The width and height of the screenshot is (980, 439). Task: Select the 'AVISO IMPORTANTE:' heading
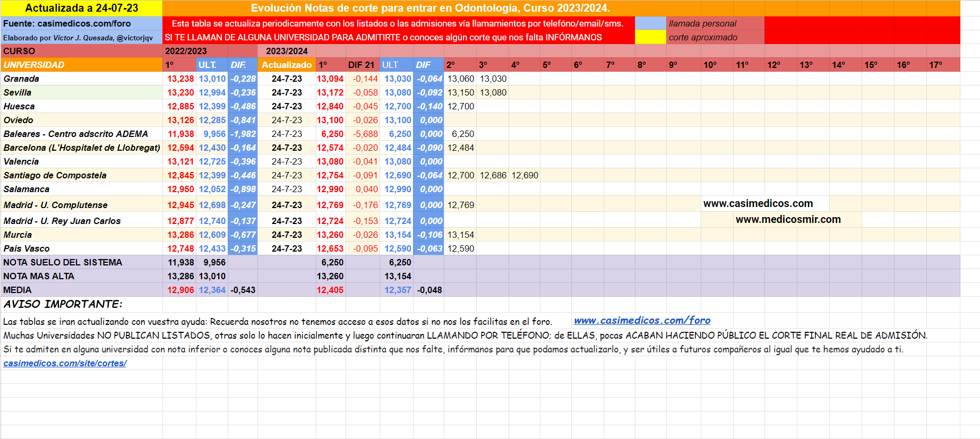pyautogui.click(x=63, y=304)
